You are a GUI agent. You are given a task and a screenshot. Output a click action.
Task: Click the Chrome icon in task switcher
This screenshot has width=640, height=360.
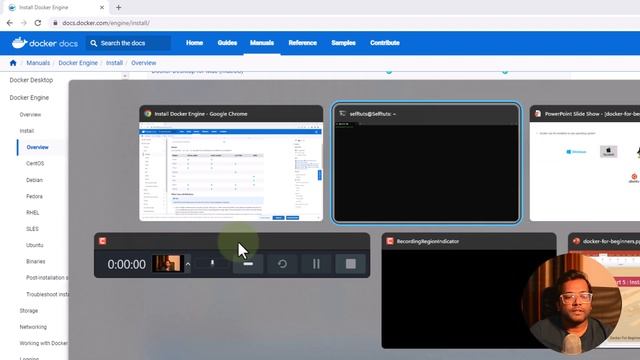pyautogui.click(x=148, y=114)
